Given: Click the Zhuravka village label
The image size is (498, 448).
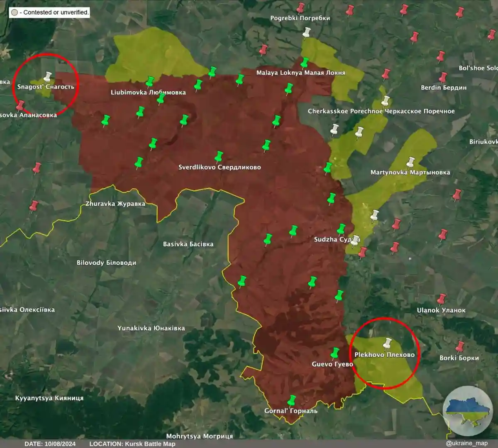Looking at the screenshot, I should (115, 204).
